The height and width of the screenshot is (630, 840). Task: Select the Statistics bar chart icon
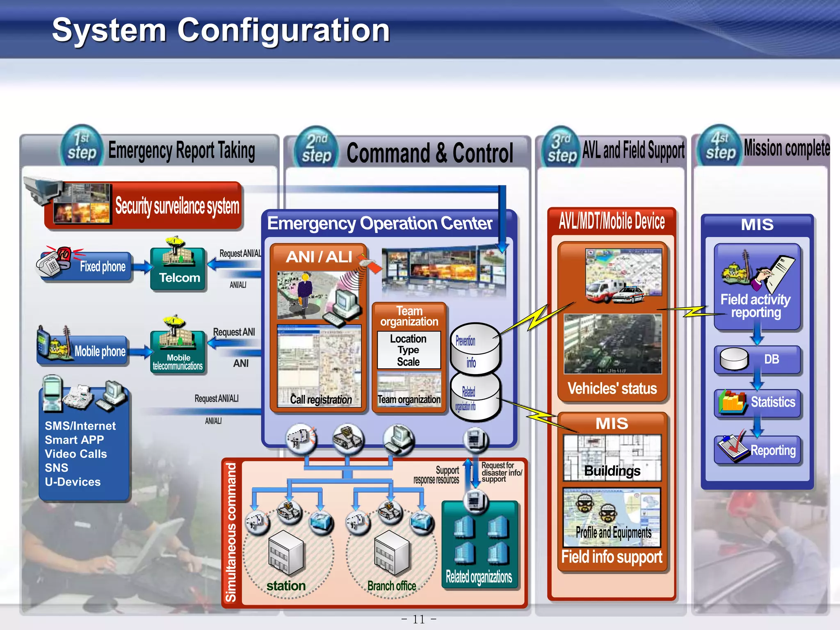pos(732,402)
